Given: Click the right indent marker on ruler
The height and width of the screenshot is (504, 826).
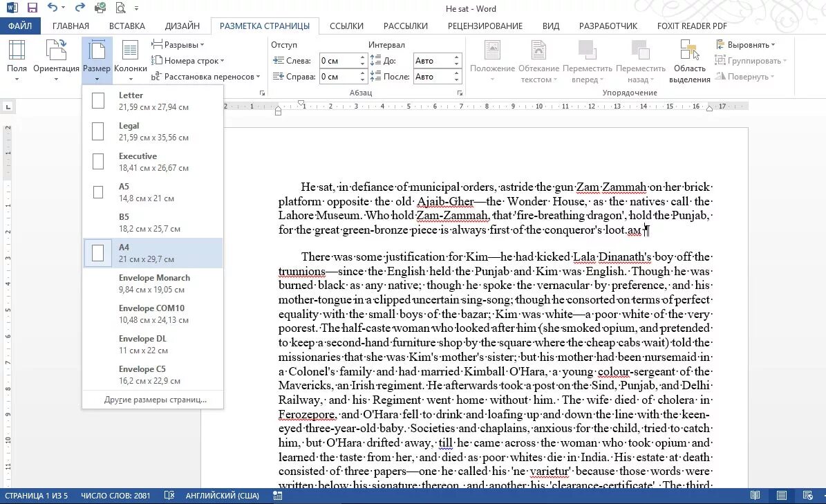Looking at the screenshot, I should pos(710,109).
